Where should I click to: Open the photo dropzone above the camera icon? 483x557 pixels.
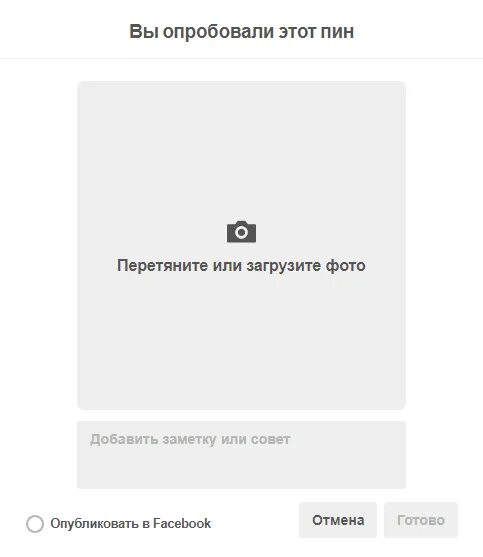click(242, 149)
